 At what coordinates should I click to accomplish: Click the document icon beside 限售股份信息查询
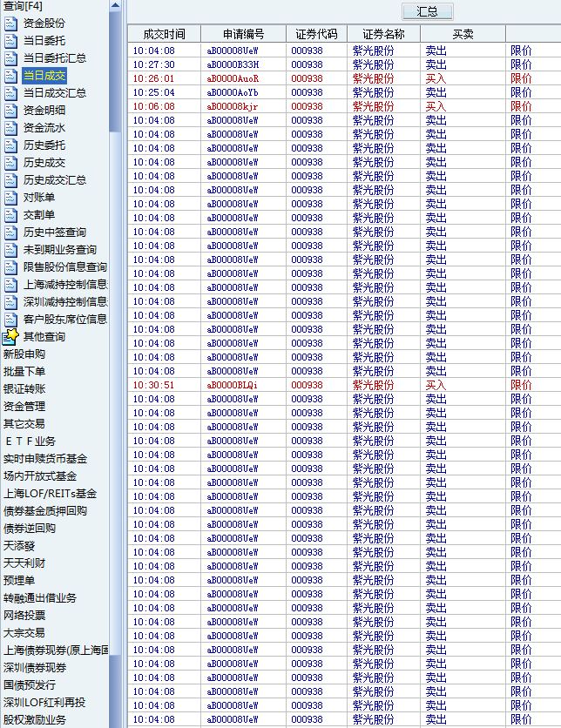click(10, 267)
